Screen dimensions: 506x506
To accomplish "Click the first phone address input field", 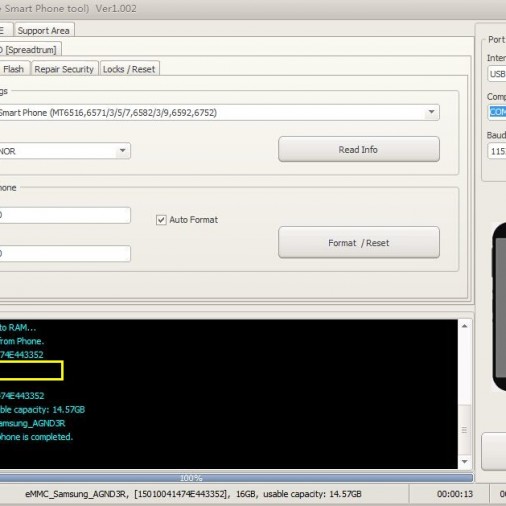I will (x=64, y=215).
